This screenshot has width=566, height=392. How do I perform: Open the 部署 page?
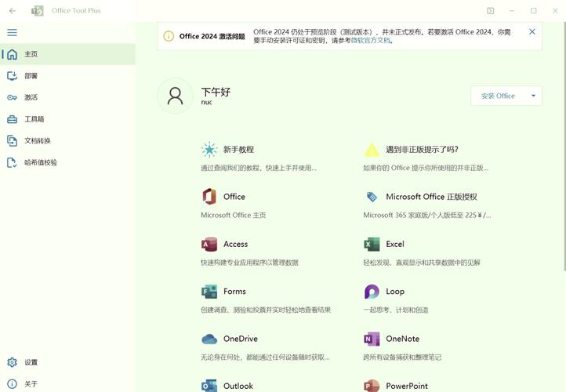[x=68, y=76]
